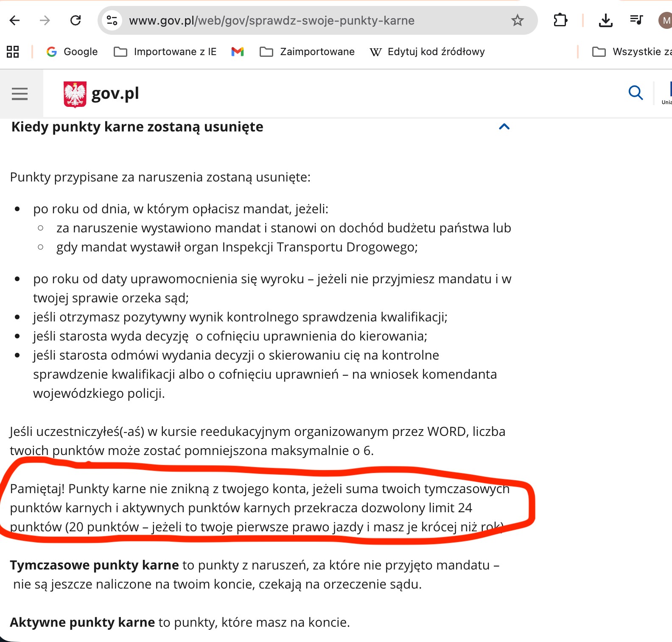Click text "jeśli starosta wyda decyzję o cofnięciu uprawnienia do kierowania;"
The image size is (672, 642).
(x=230, y=336)
